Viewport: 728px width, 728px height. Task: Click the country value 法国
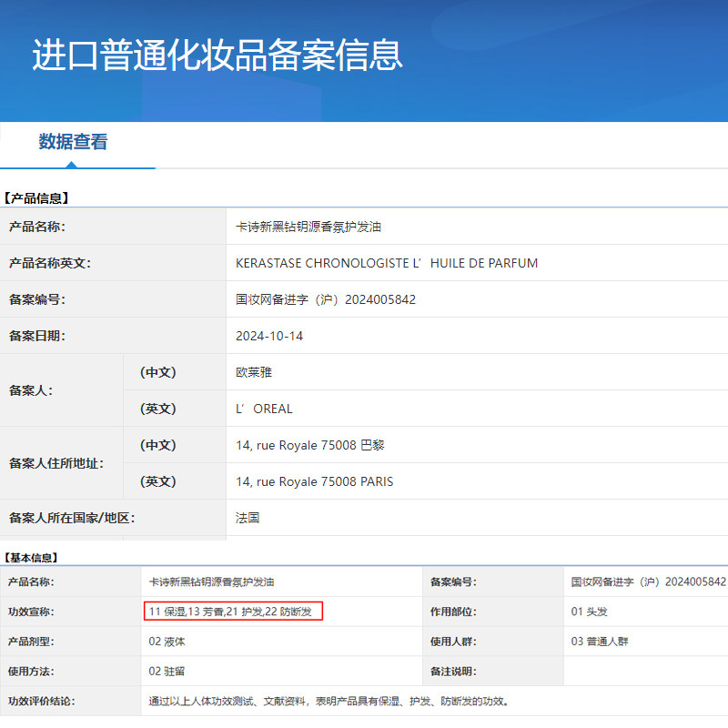point(248,518)
